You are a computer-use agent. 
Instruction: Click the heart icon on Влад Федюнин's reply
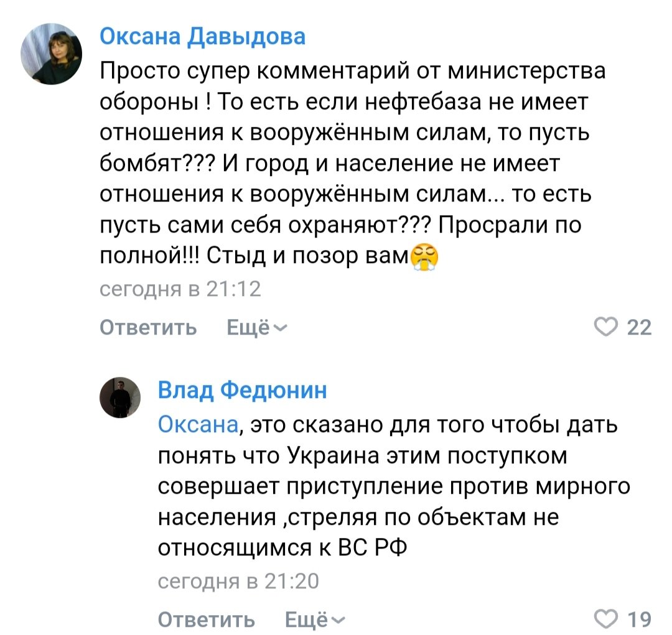605,619
